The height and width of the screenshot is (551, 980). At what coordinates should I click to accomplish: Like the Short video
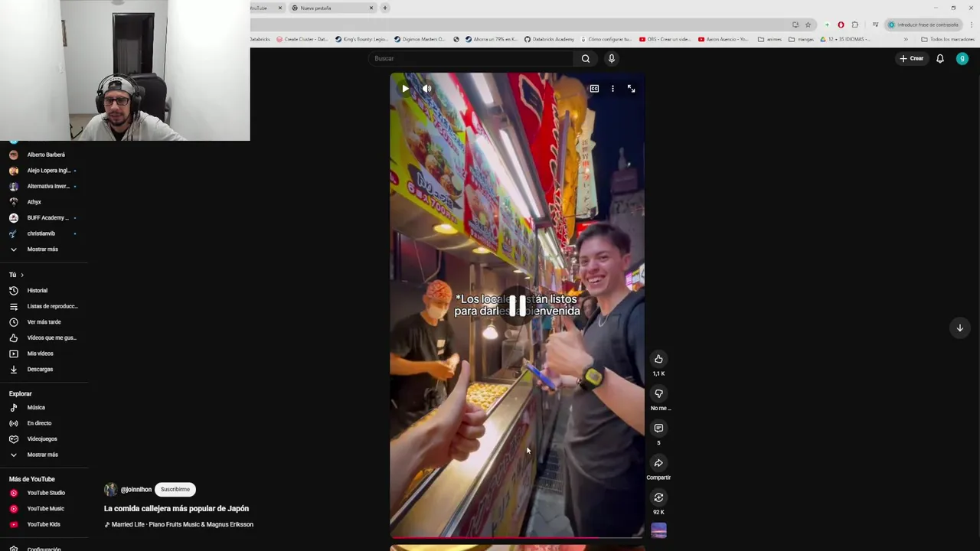tap(658, 359)
